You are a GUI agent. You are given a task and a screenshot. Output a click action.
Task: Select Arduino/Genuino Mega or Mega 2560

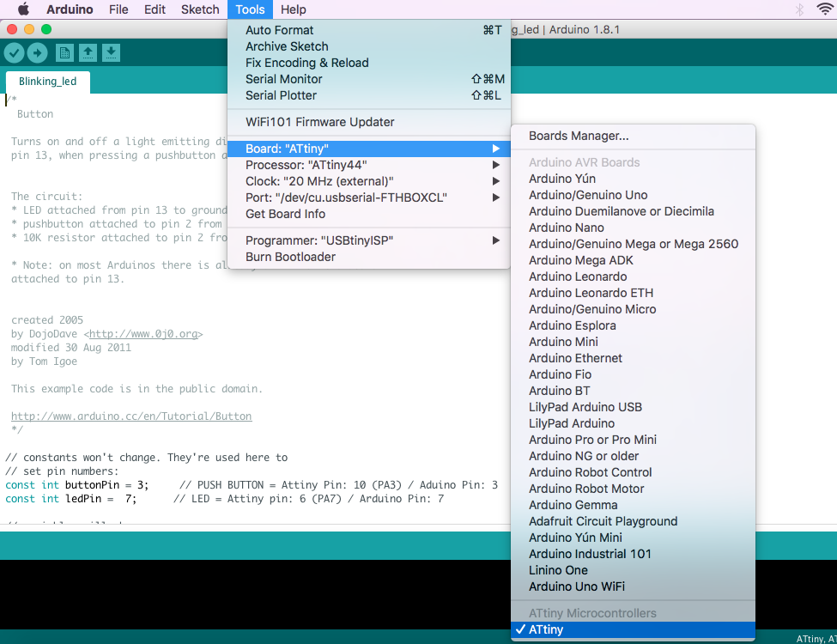click(633, 244)
